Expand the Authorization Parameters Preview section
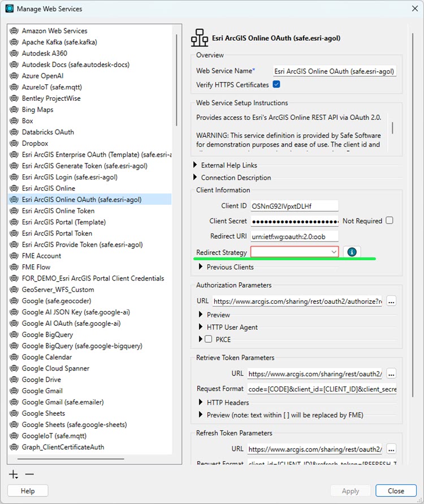The height and width of the screenshot is (504, 424). click(201, 315)
